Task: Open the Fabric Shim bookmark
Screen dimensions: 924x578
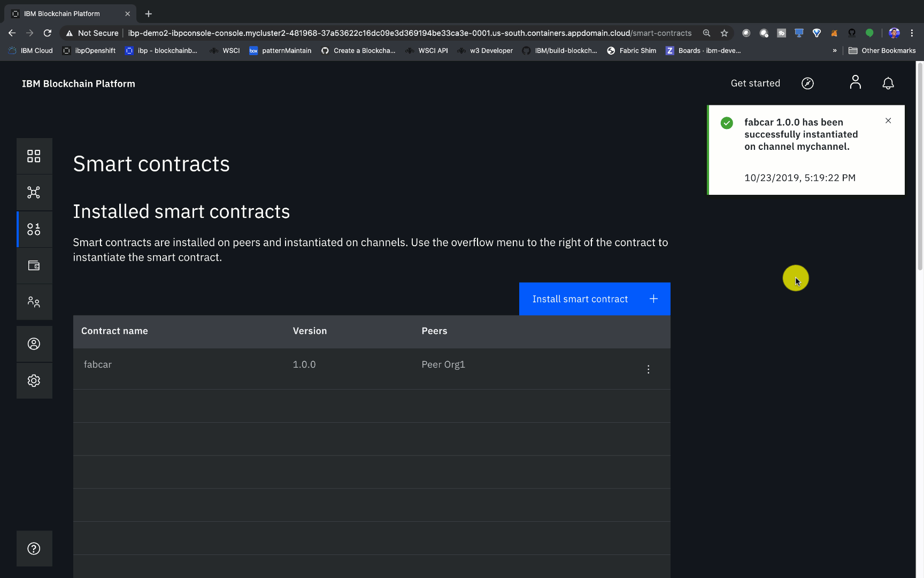Action: click(632, 51)
